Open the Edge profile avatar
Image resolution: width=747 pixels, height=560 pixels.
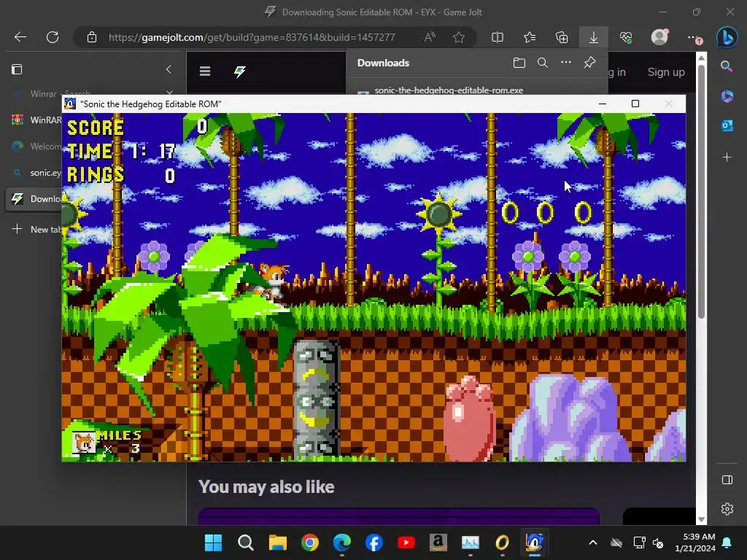659,36
